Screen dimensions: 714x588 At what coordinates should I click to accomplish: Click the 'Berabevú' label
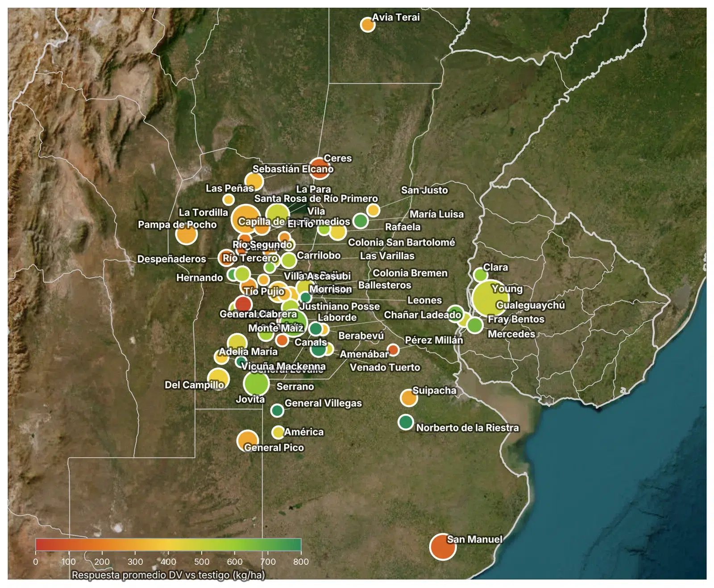click(x=361, y=335)
